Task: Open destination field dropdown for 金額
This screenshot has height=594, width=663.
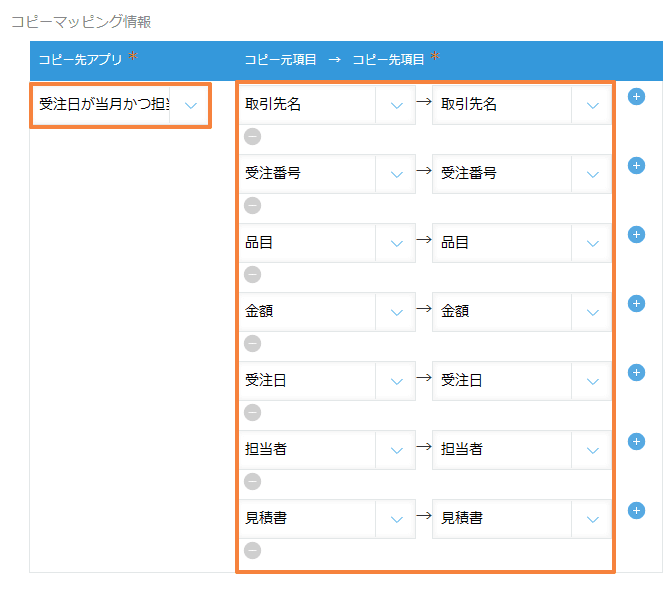Action: coord(522,312)
